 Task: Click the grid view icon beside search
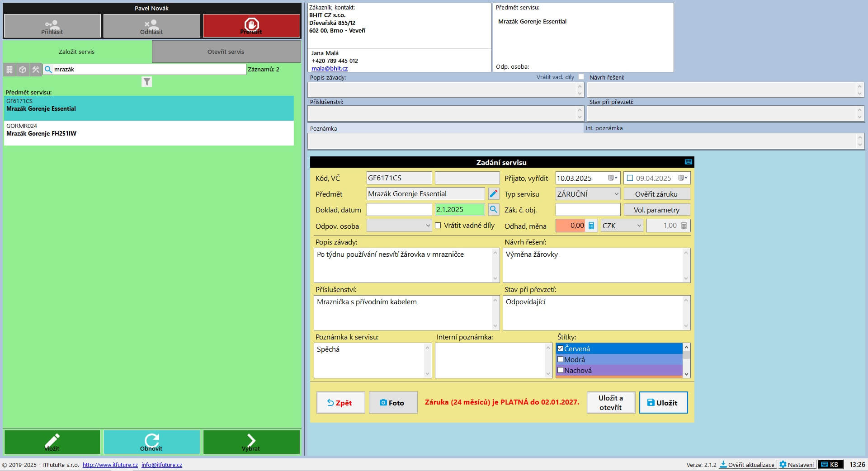pyautogui.click(x=9, y=70)
